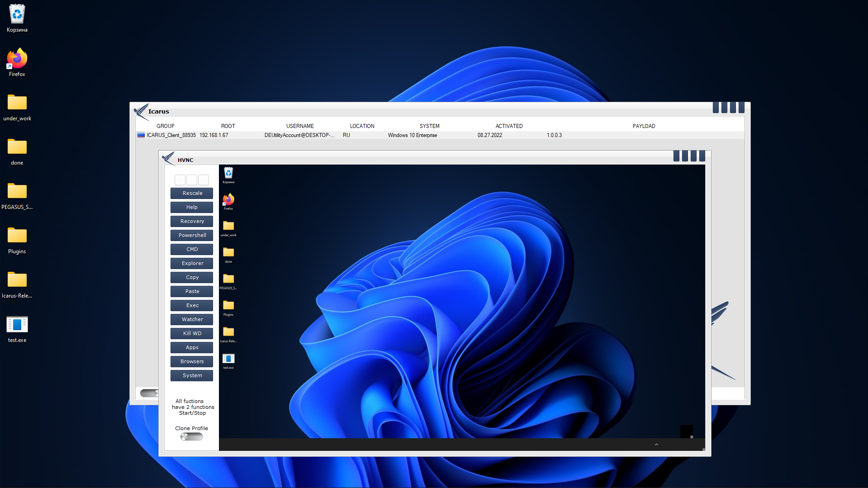Launch a Powershell session

tap(191, 235)
